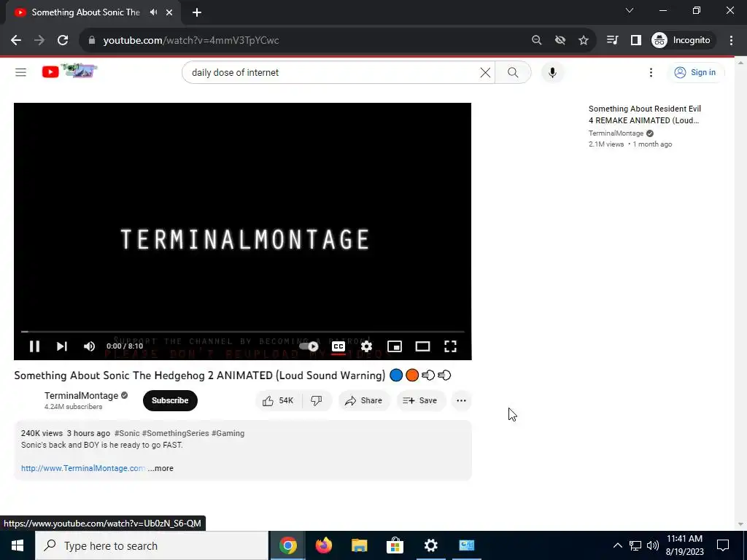Open notification center
Screen dimensions: 747x560
coord(723,545)
